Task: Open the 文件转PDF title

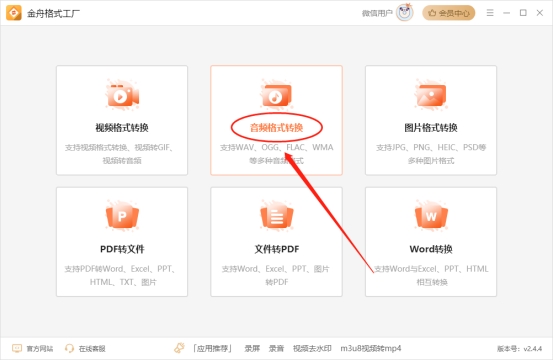Action: (277, 249)
